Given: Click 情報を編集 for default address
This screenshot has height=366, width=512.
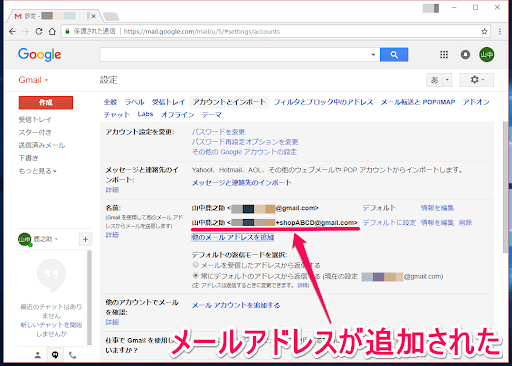Looking at the screenshot, I should tap(437, 208).
